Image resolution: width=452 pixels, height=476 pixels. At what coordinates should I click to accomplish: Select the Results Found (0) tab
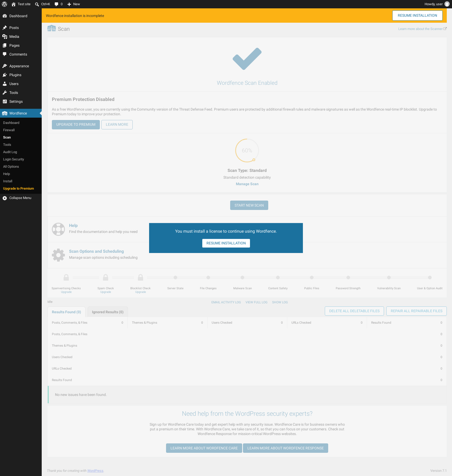tap(66, 312)
